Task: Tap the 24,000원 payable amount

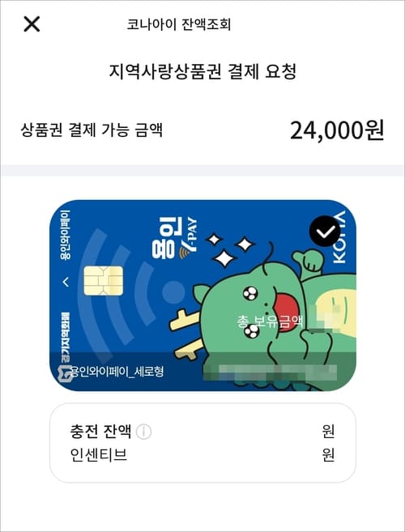Action: pos(337,130)
